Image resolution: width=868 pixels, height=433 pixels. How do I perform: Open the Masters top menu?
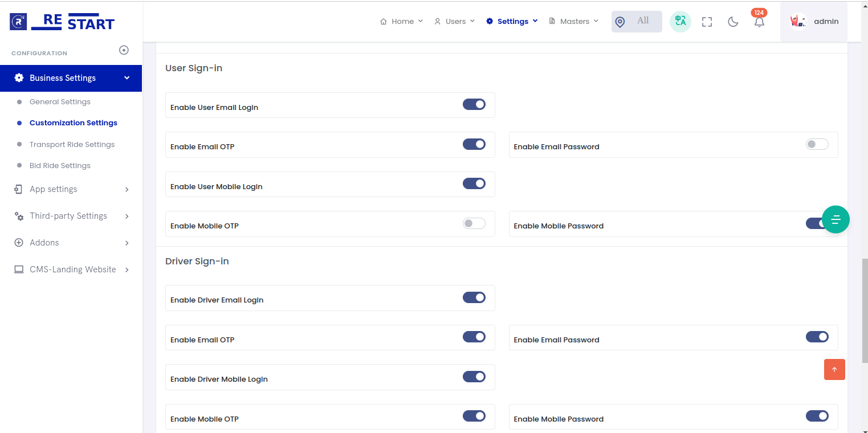click(x=574, y=22)
